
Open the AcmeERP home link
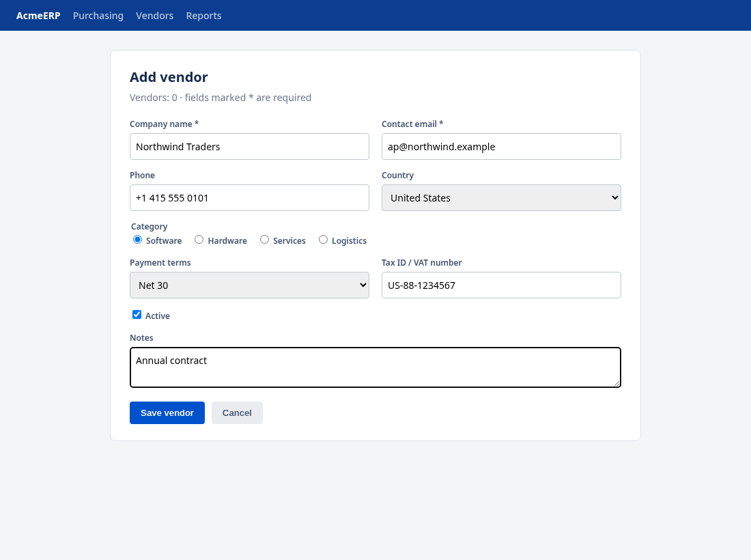(x=38, y=15)
